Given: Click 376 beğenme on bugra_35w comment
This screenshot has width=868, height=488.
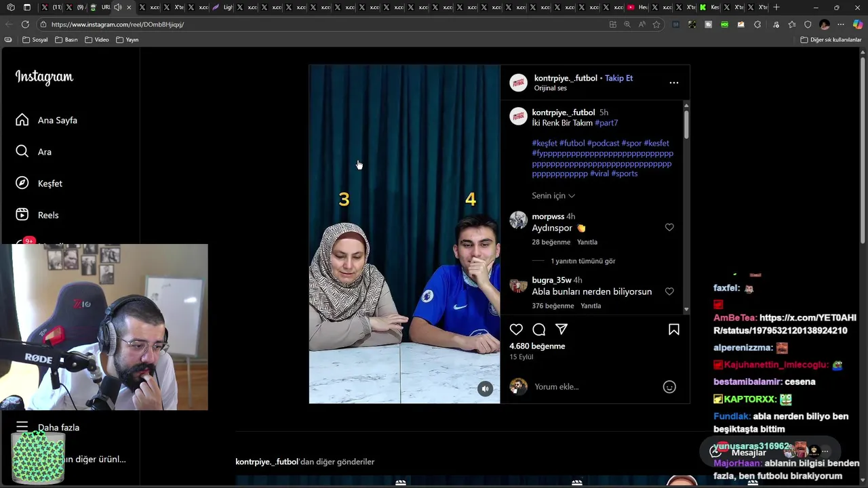Looking at the screenshot, I should [x=553, y=306].
